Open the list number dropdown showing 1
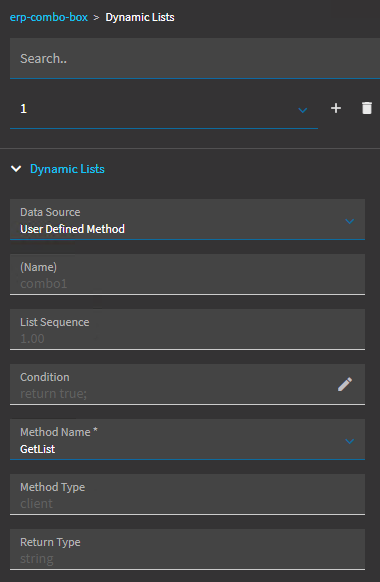 [164, 109]
